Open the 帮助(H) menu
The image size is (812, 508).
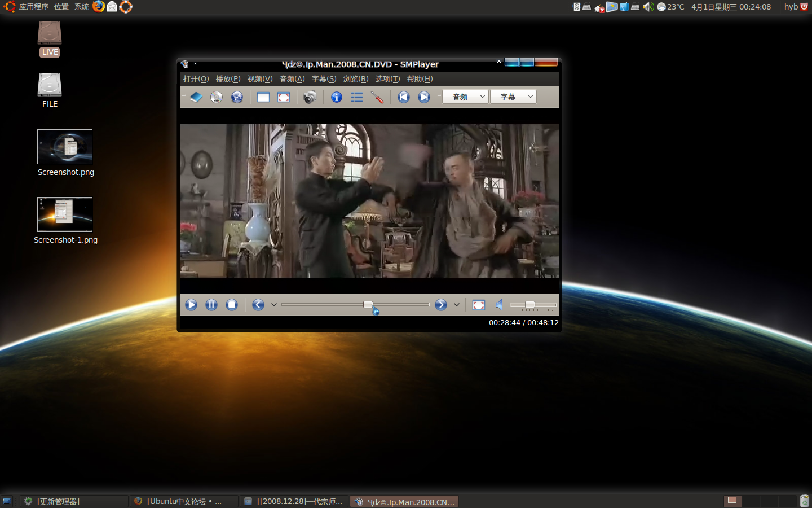click(420, 79)
